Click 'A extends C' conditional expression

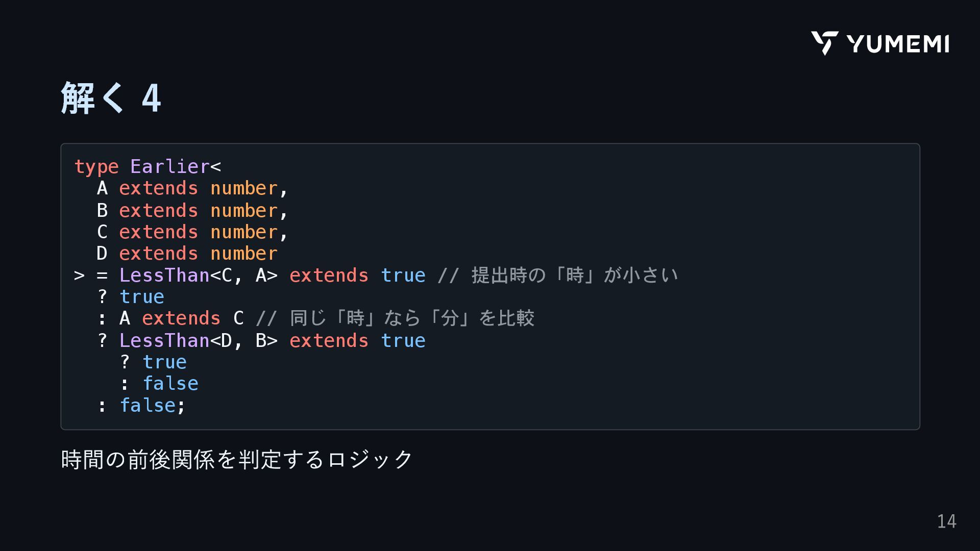[x=181, y=318]
